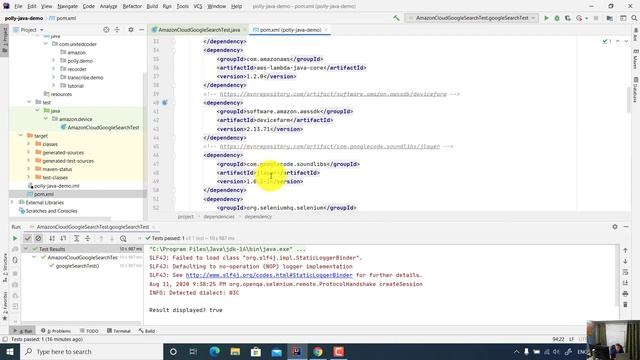Open the Build tool window tab
Image resolution: width=640 pixels, height=360 pixels.
[147, 331]
